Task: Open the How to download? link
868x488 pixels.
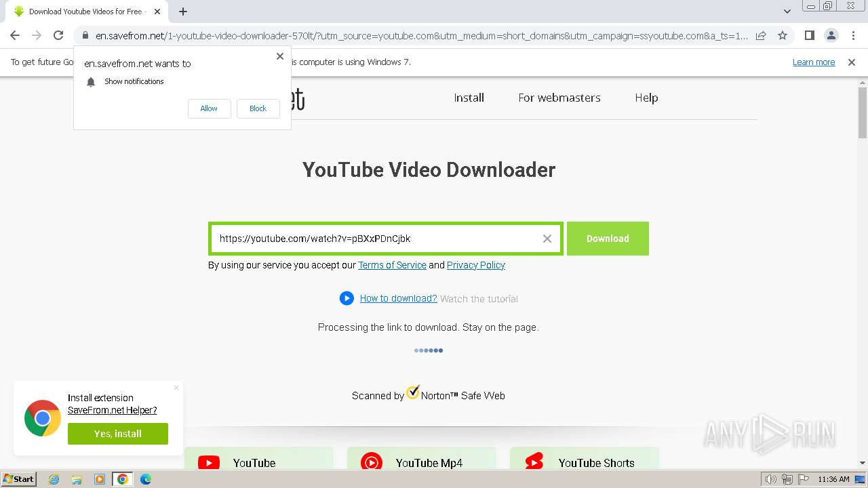Action: [x=398, y=298]
